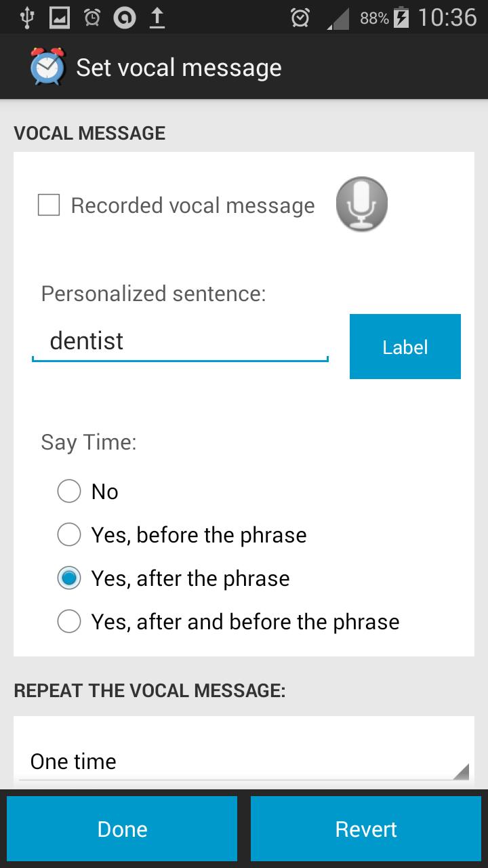The height and width of the screenshot is (868, 488).
Task: Select the "No" say time option
Action: pyautogui.click(x=69, y=491)
